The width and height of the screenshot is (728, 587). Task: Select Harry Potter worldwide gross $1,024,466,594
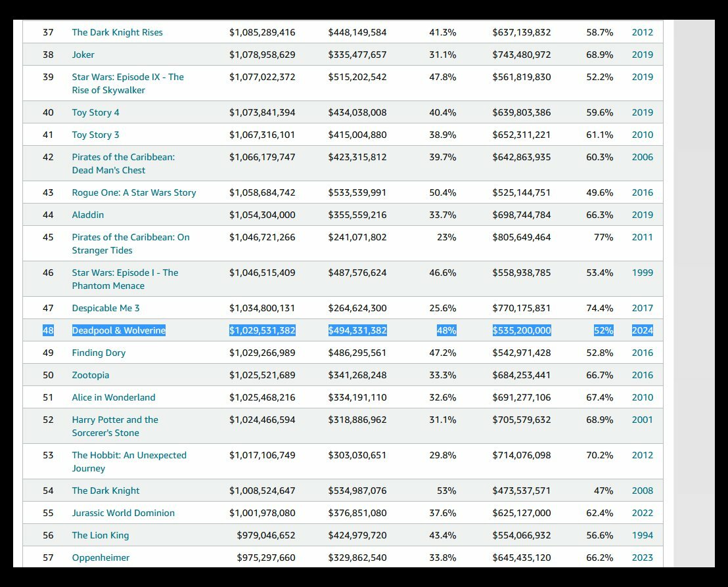pyautogui.click(x=262, y=420)
